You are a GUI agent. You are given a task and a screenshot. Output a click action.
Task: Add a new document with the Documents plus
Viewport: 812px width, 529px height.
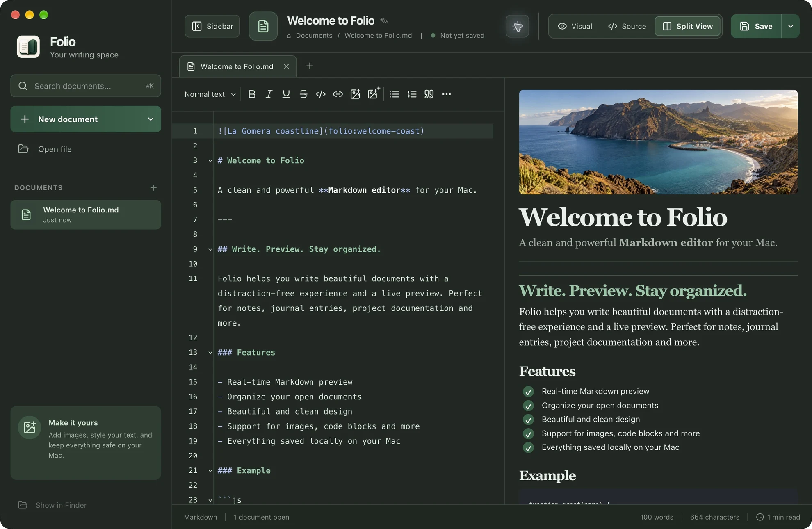153,187
